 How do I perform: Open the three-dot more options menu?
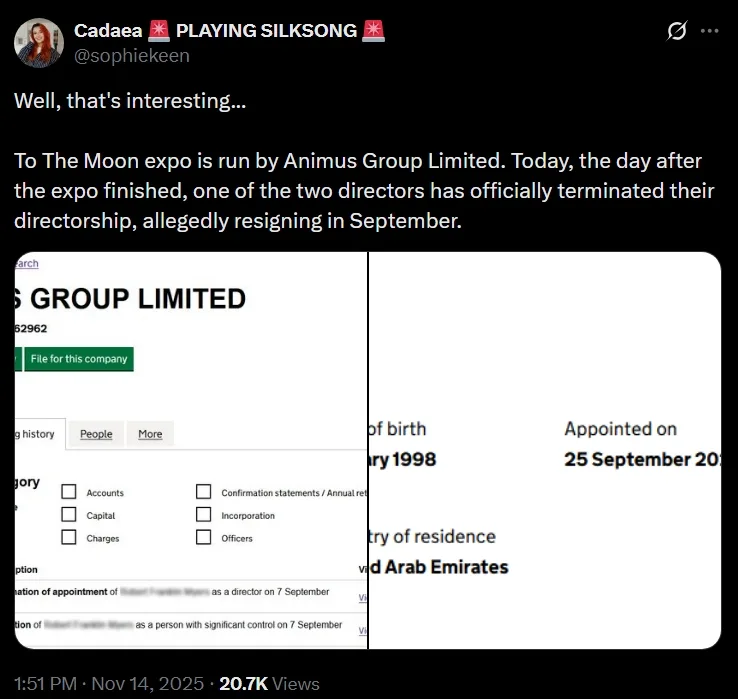[x=710, y=31]
